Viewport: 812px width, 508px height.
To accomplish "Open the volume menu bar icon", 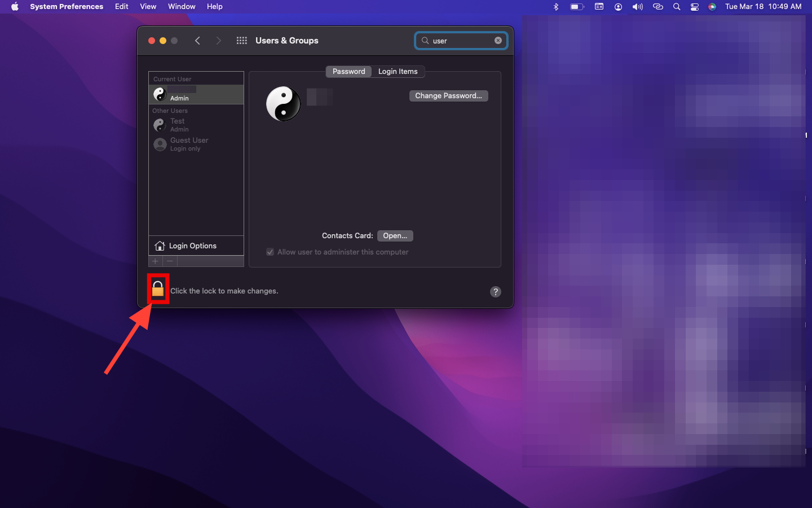I will [x=638, y=7].
